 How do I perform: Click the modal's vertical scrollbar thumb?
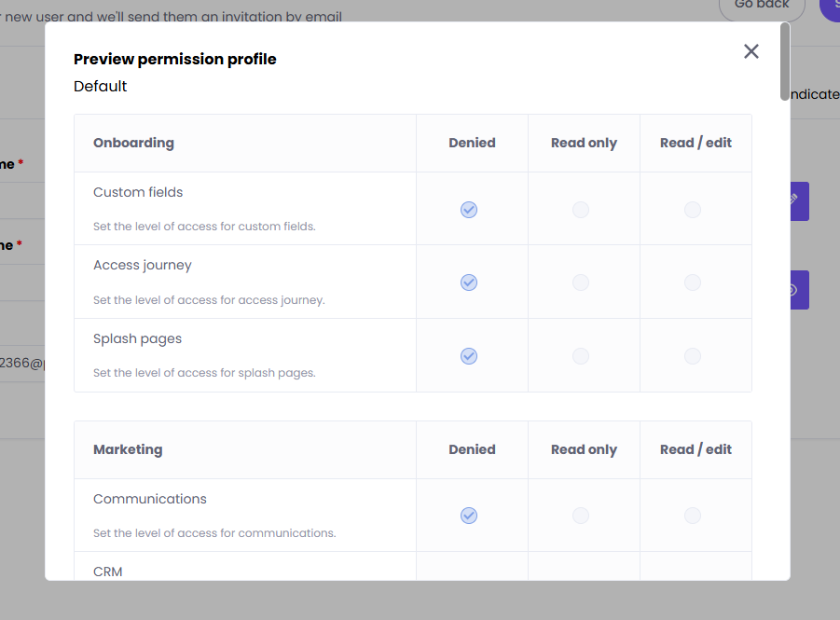[785, 62]
